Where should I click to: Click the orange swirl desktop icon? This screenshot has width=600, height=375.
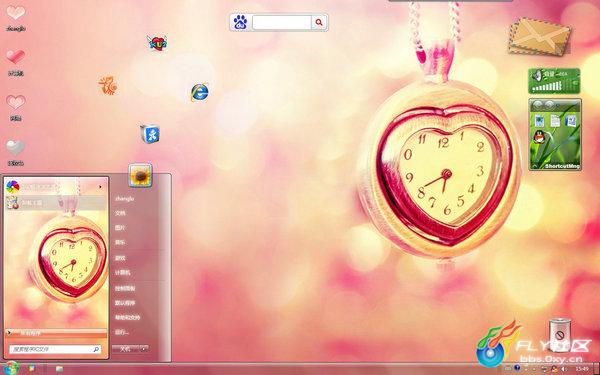[x=108, y=85]
